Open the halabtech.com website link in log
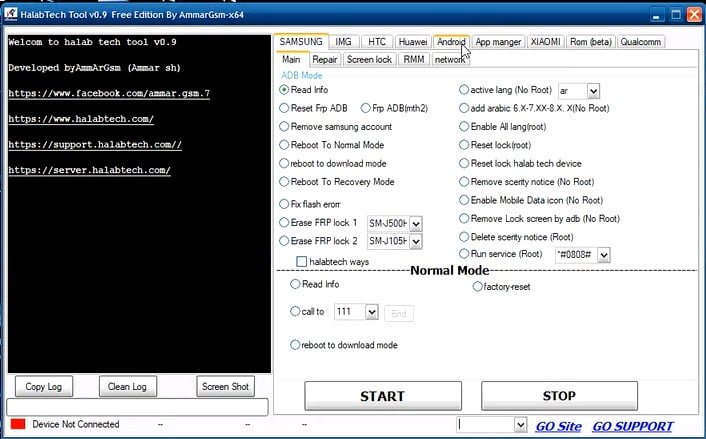The height and width of the screenshot is (439, 706). (x=80, y=119)
